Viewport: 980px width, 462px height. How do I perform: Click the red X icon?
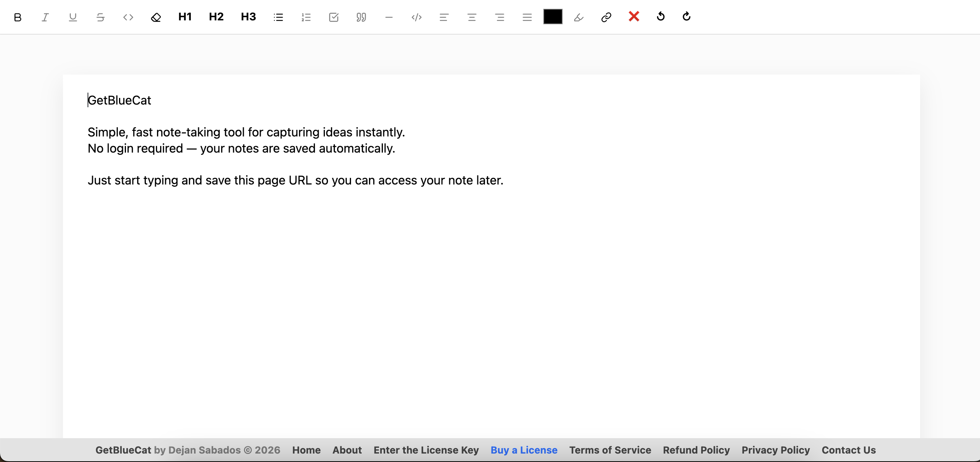(x=634, y=17)
